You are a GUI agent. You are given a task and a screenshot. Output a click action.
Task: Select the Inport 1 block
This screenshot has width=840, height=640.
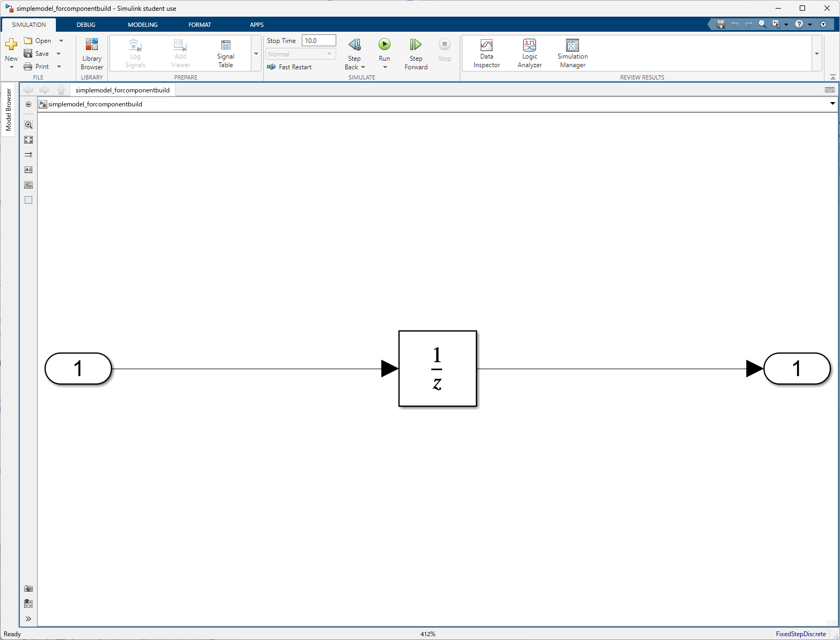(x=78, y=369)
